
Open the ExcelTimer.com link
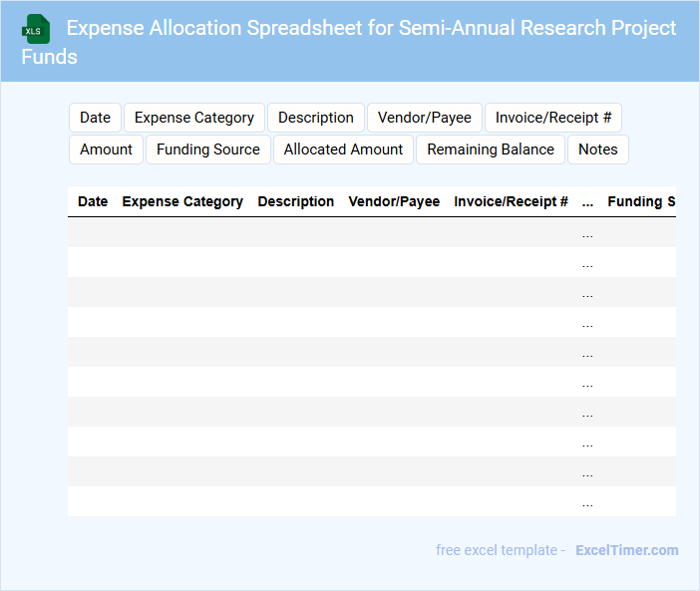click(626, 550)
